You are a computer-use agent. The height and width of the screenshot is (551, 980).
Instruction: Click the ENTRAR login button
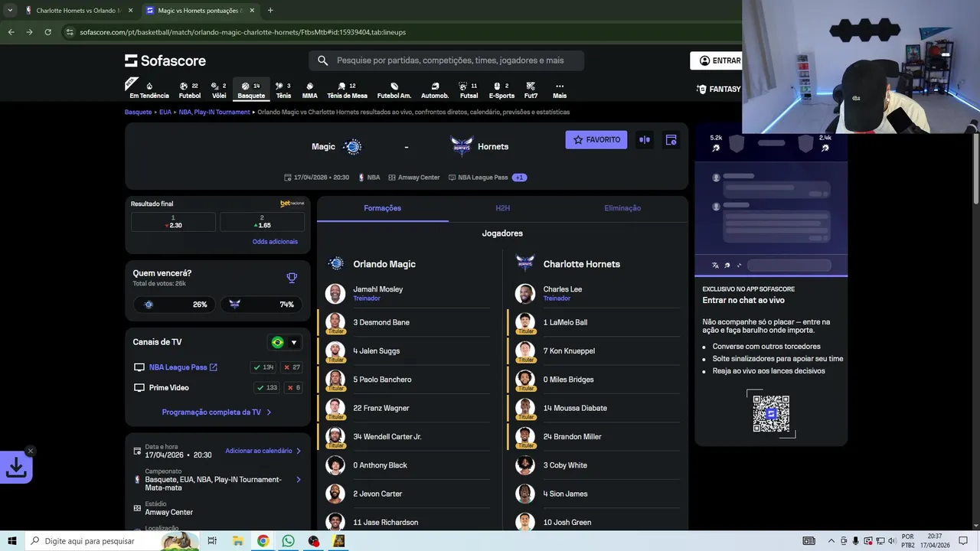tap(718, 60)
